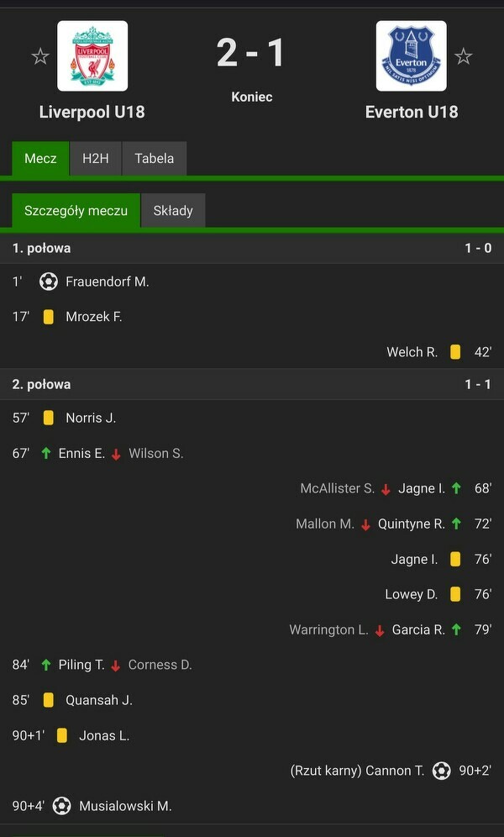Open the Składy lineup tab

point(173,210)
